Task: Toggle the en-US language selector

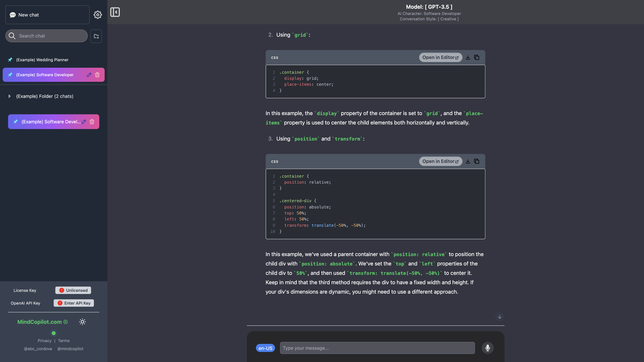Action: pyautogui.click(x=265, y=348)
